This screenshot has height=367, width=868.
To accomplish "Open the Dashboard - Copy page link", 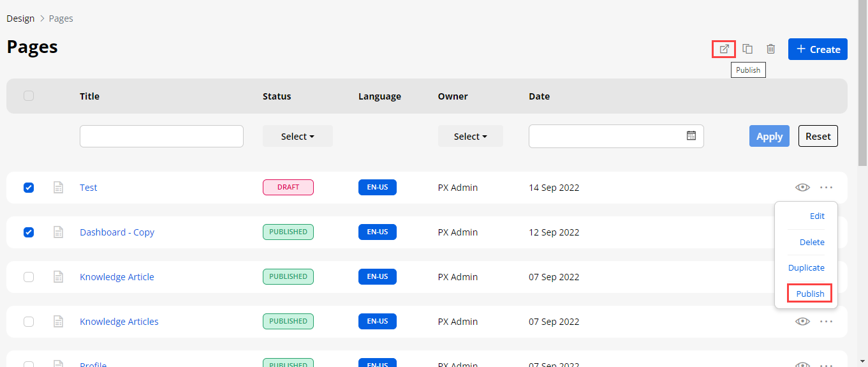I will coord(117,232).
